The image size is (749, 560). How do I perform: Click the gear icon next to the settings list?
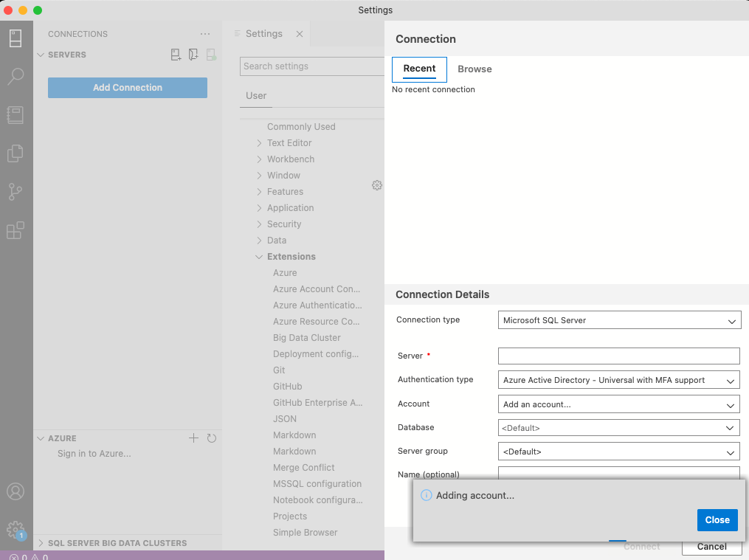coord(377,185)
